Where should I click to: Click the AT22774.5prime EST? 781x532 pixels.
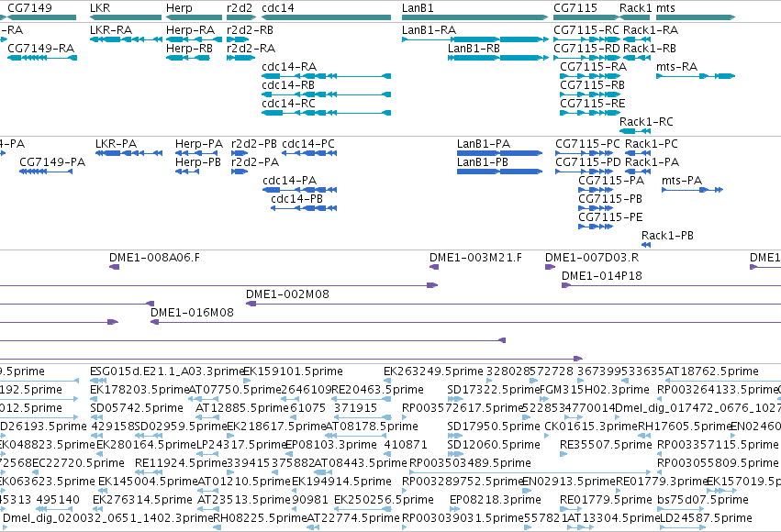point(313,528)
